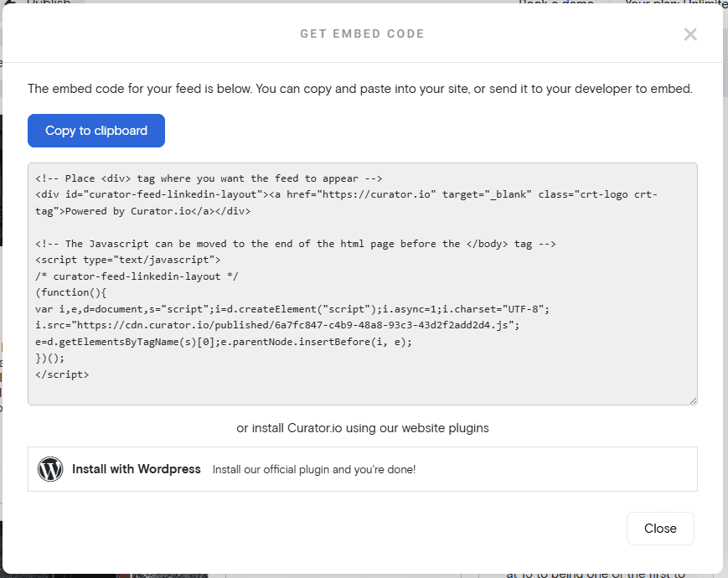728x578 pixels.
Task: Click the Your plan: Unlimited menu item
Action: 675,3
